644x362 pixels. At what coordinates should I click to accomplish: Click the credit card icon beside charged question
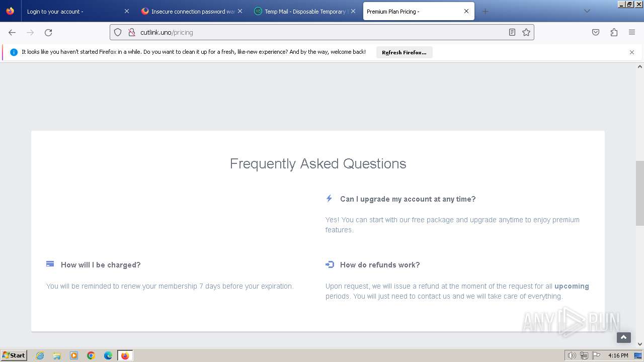[x=50, y=264]
